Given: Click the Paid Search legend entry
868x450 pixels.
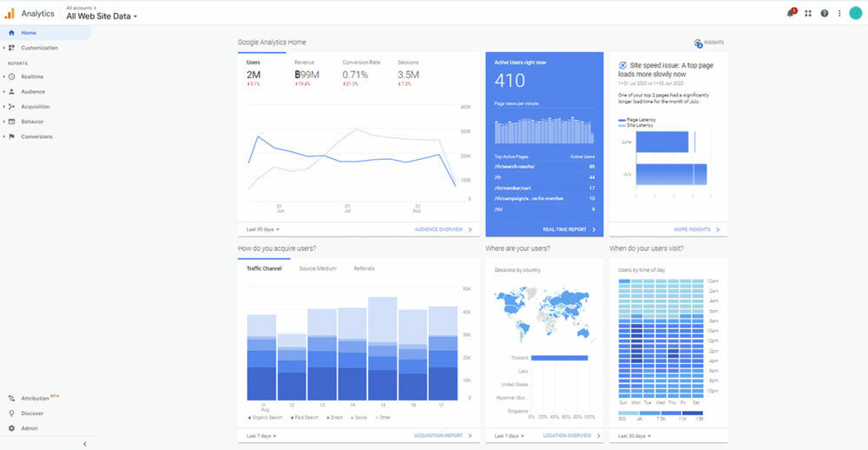Looking at the screenshot, I should point(303,417).
